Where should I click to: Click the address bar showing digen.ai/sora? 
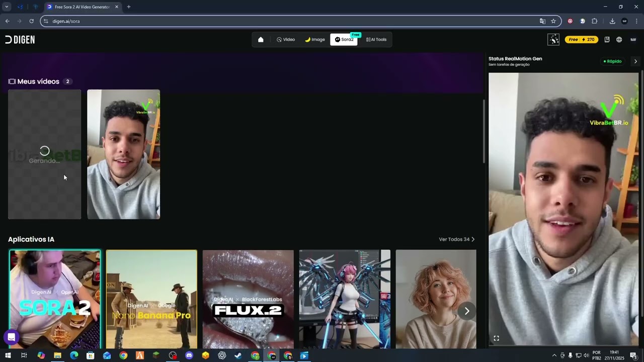300,21
